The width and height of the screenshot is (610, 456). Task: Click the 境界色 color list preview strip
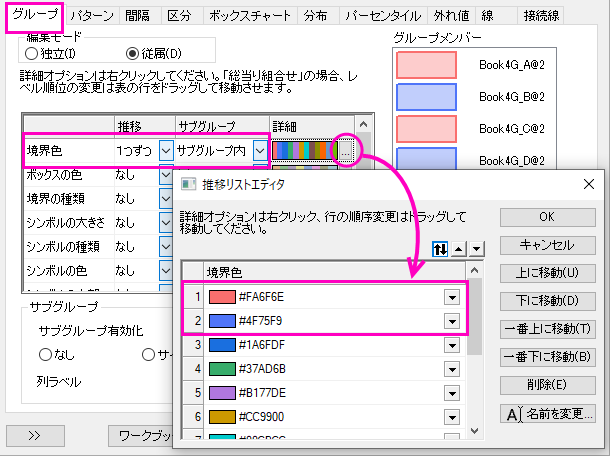pos(305,151)
